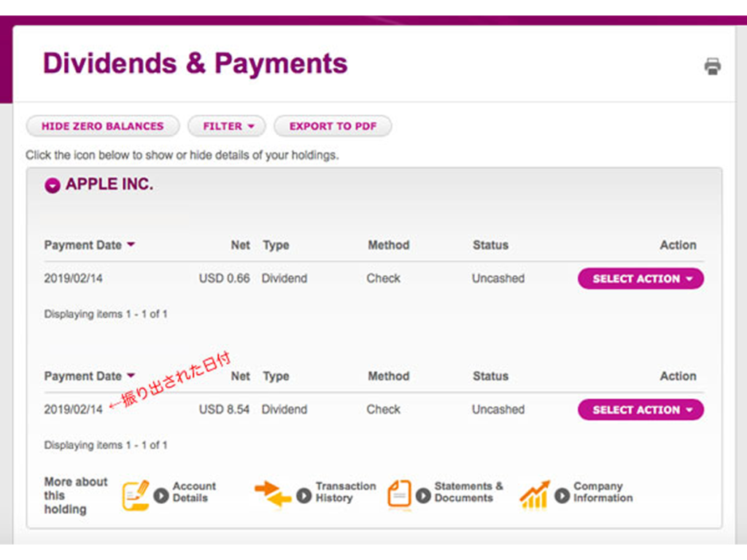
Task: Click the arrow bullet beside Company Information
Action: 562,496
